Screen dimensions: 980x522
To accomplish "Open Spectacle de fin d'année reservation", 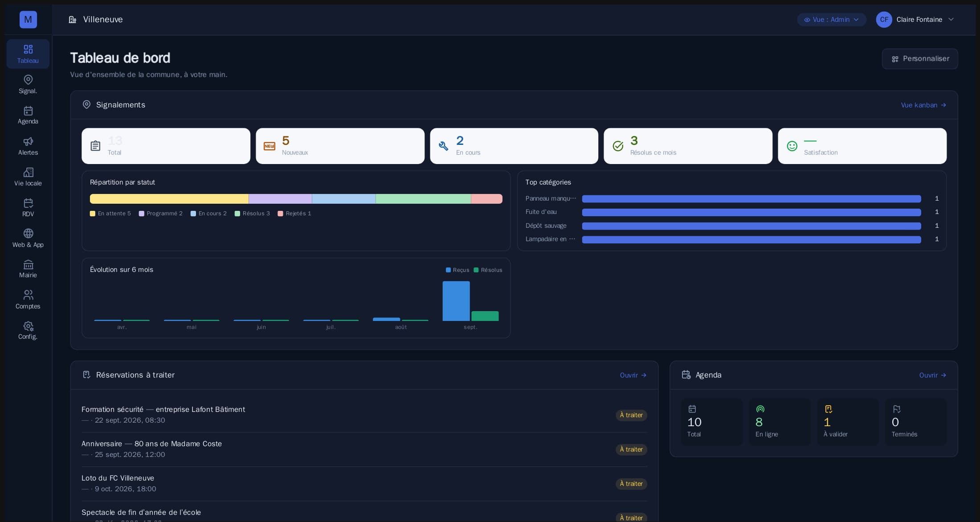I will (364, 512).
